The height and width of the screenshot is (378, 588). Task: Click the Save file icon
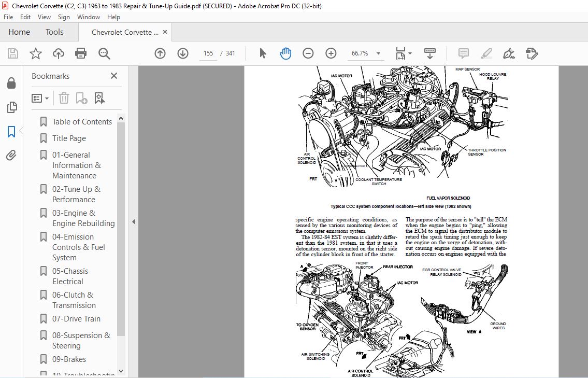(x=13, y=53)
